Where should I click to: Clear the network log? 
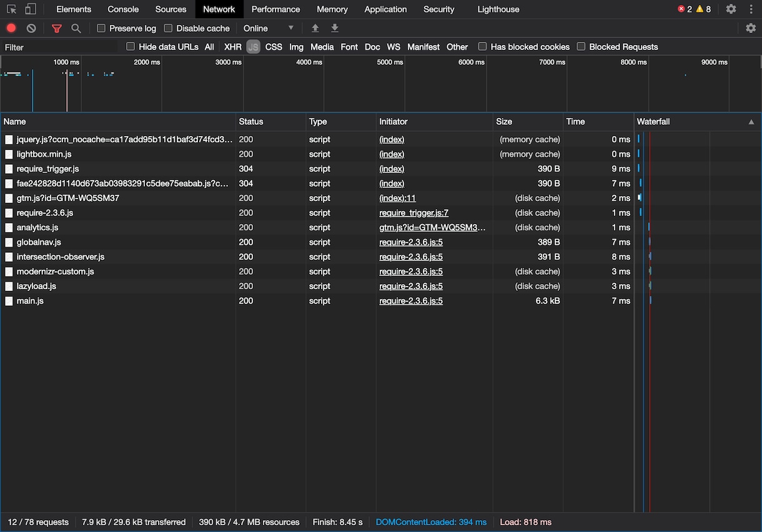pyautogui.click(x=31, y=28)
